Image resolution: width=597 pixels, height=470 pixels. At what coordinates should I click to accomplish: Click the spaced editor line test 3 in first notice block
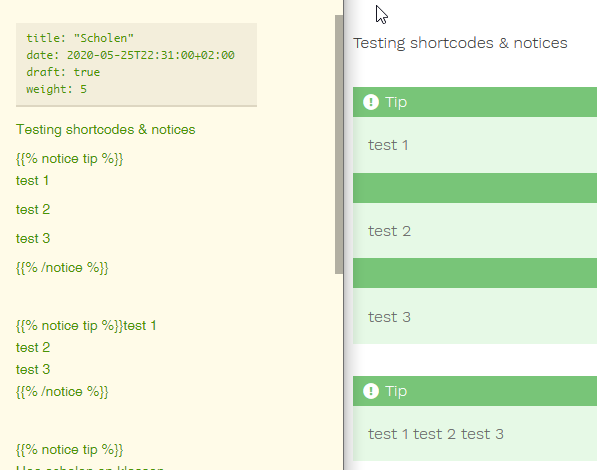33,238
